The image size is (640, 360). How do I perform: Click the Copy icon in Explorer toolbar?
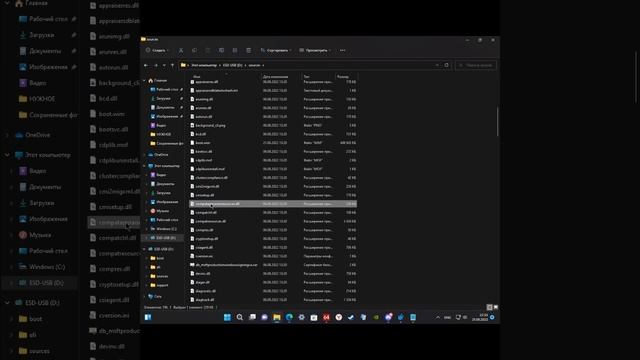194,50
